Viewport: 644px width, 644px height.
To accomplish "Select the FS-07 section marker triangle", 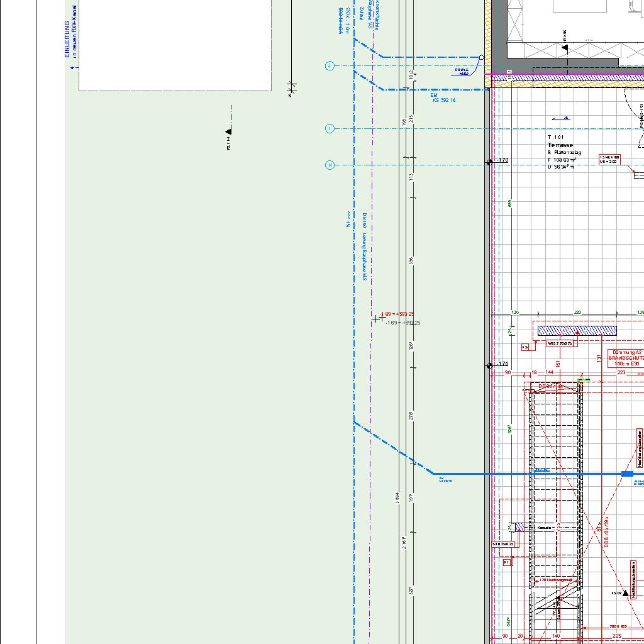I will pos(626,592).
